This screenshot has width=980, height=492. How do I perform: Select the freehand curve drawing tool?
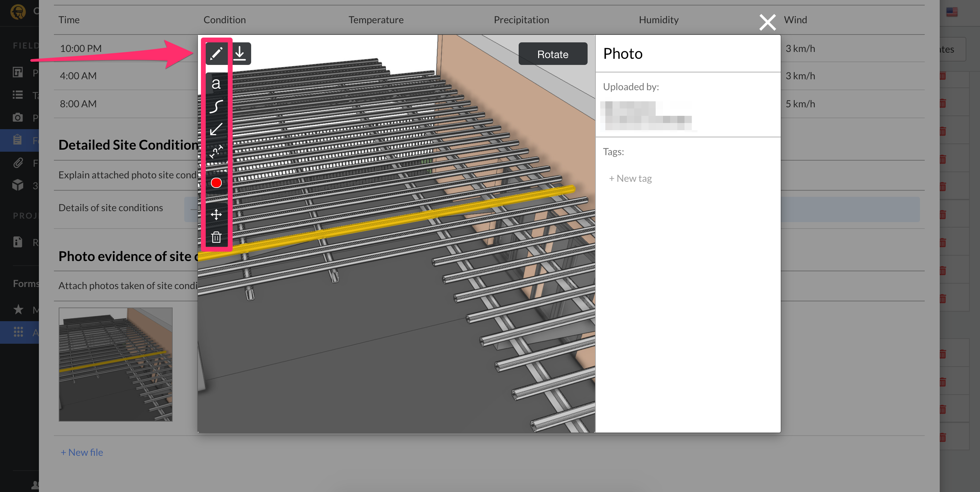pos(216,107)
